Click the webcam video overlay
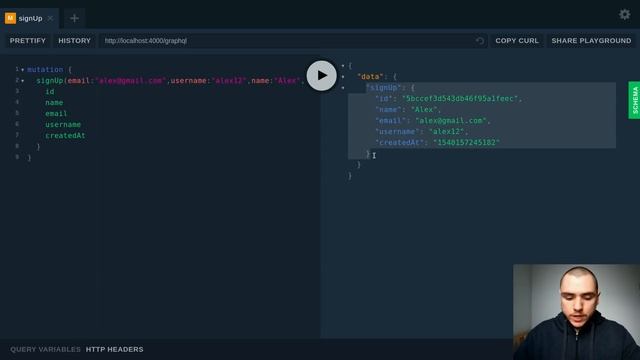640x360 pixels. click(576, 312)
